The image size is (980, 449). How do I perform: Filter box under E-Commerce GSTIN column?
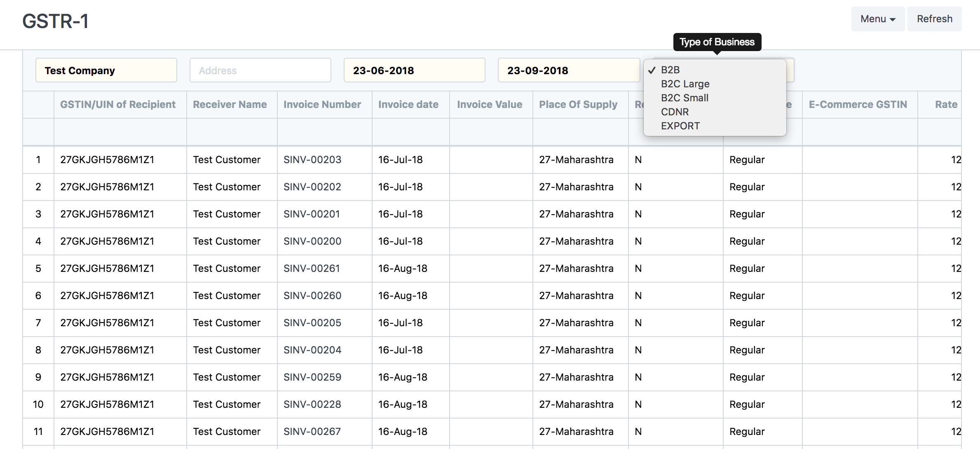(x=860, y=132)
